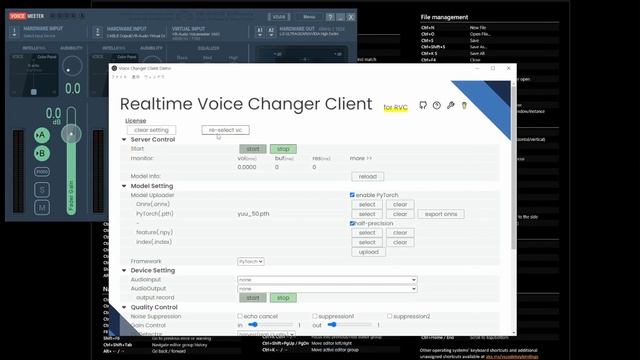Screen dimensions: 640x360
Task: Collapse the Quality Control section
Action: (x=124, y=307)
